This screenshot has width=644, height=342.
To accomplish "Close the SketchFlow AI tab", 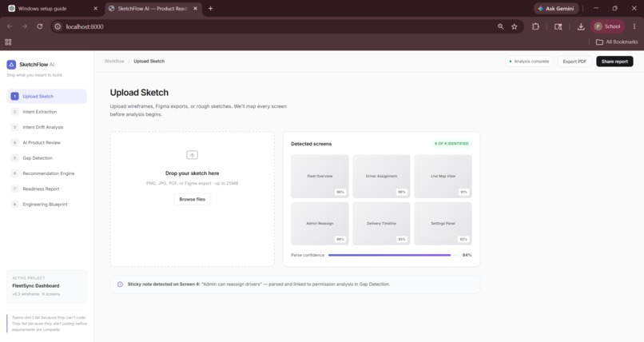I will [195, 8].
